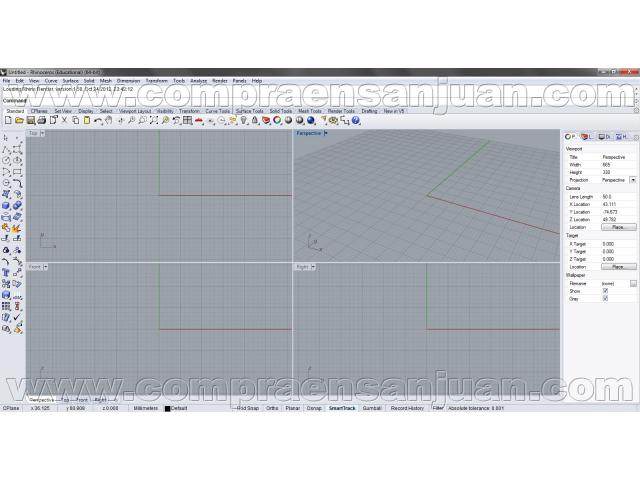Screen dimensions: 640x480
Task: Click the checkmark Check objects icon in sidebar
Action: (17, 317)
